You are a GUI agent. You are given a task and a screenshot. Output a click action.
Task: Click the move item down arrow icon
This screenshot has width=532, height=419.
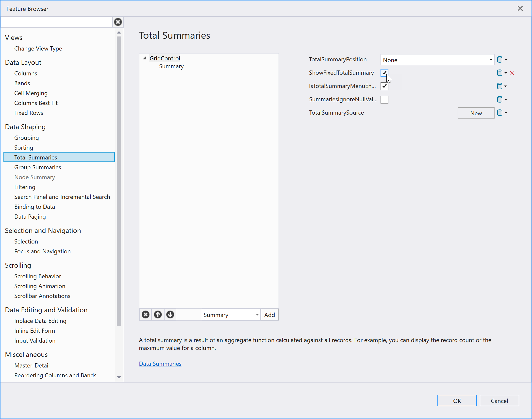170,315
